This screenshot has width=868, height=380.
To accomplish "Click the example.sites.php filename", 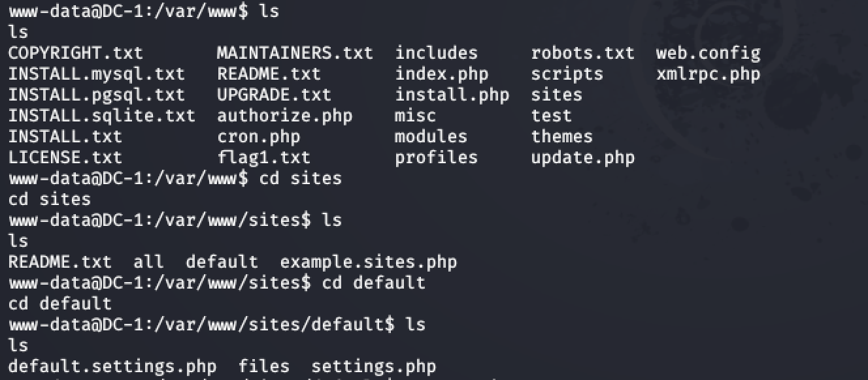I will [369, 262].
